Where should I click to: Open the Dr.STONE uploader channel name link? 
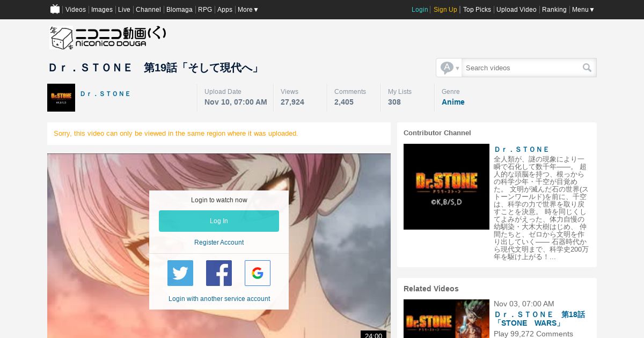click(x=106, y=94)
